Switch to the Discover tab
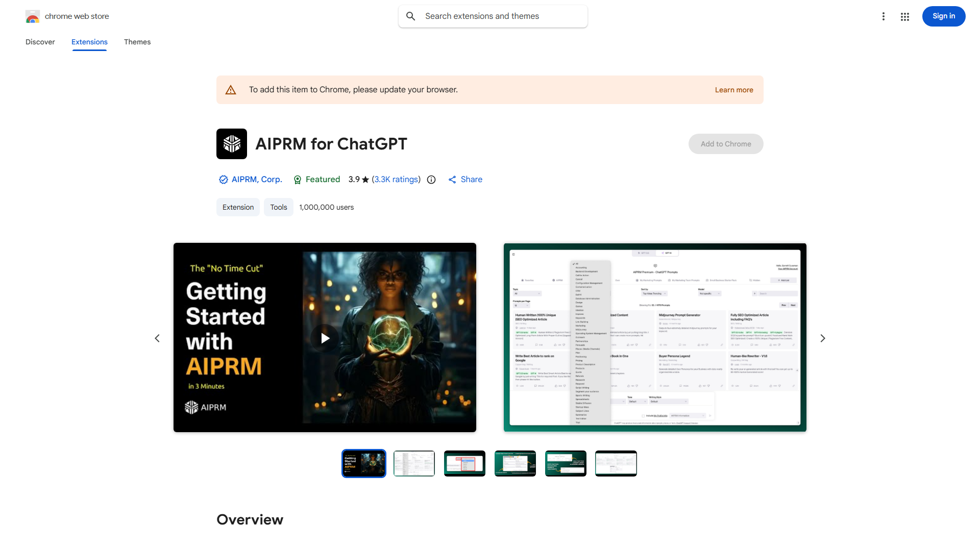This screenshot has width=980, height=551. (x=40, y=42)
